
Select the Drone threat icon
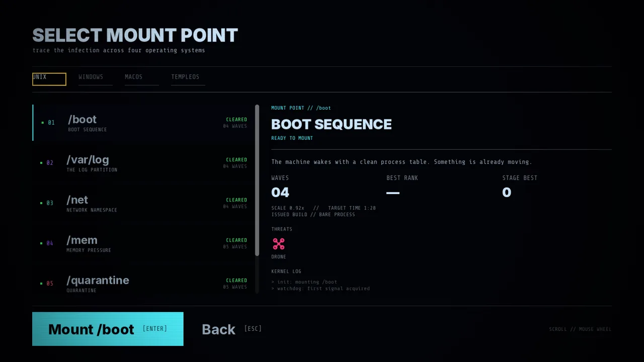279,244
